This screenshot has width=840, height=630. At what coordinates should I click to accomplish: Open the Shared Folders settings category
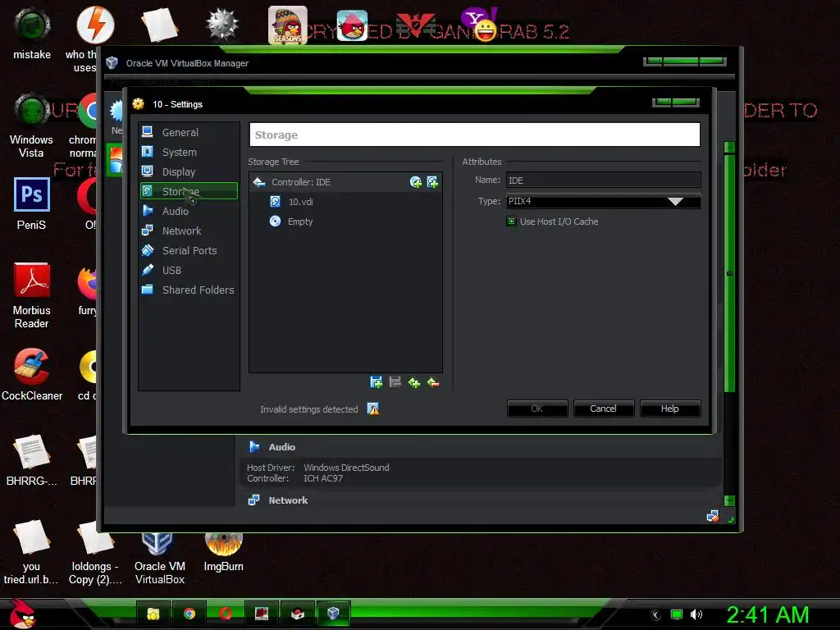(x=189, y=290)
